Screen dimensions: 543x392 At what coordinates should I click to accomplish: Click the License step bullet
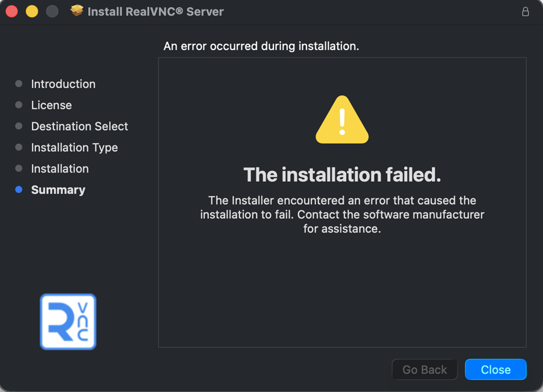(19, 105)
